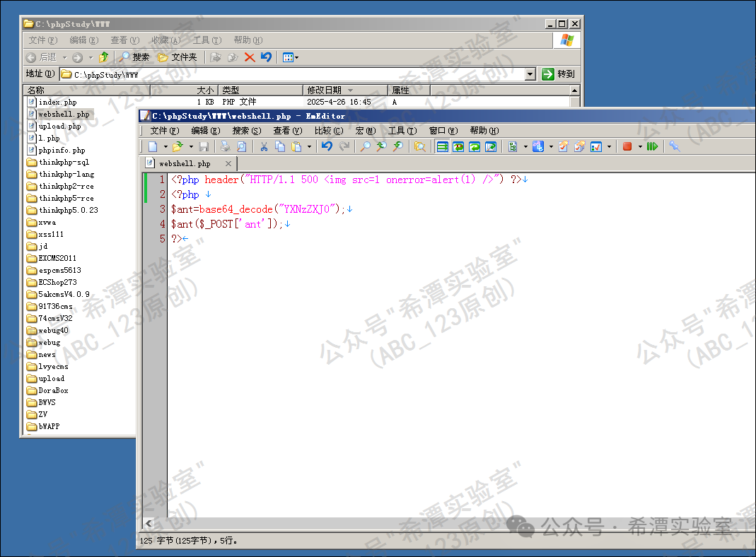Click the Tools wrench icon in EmEditor
Viewport: 756px width, 557px height.
(675, 146)
